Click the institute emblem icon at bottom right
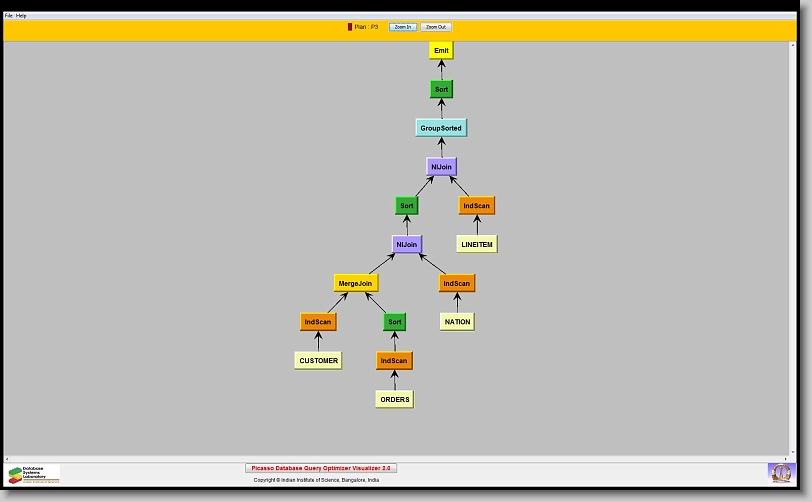 pos(779,472)
